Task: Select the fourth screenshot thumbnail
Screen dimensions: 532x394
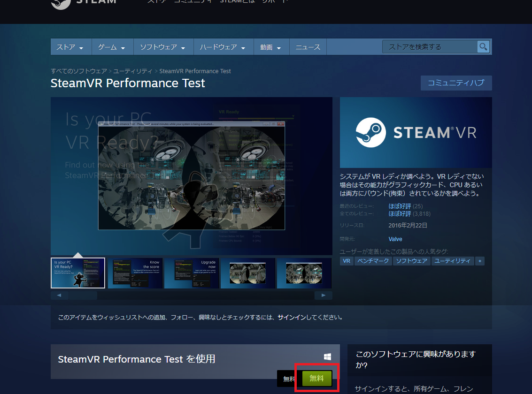Action: pos(247,273)
